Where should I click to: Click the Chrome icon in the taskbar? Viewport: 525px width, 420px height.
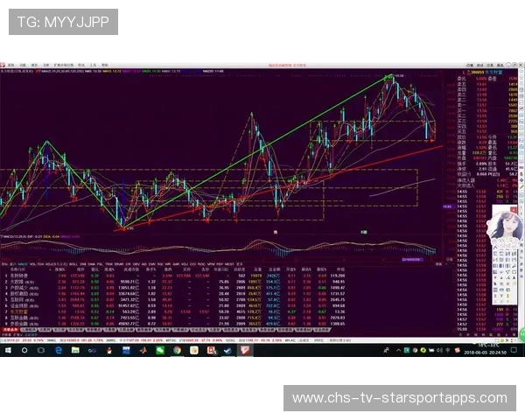[x=177, y=350]
